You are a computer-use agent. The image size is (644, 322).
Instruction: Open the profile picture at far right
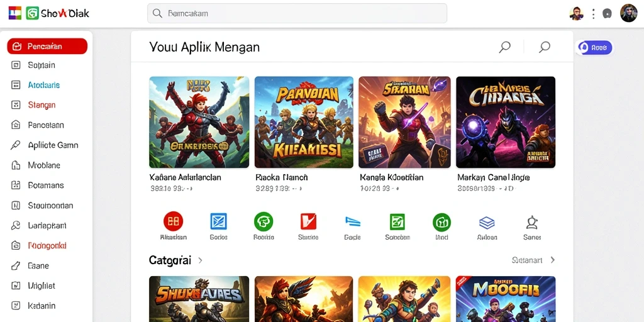(x=628, y=13)
